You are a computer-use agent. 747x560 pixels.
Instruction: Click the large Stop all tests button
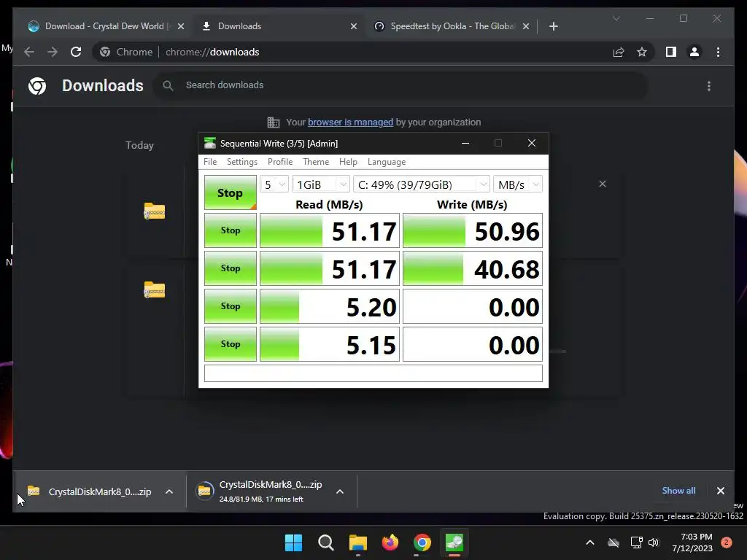pos(230,192)
